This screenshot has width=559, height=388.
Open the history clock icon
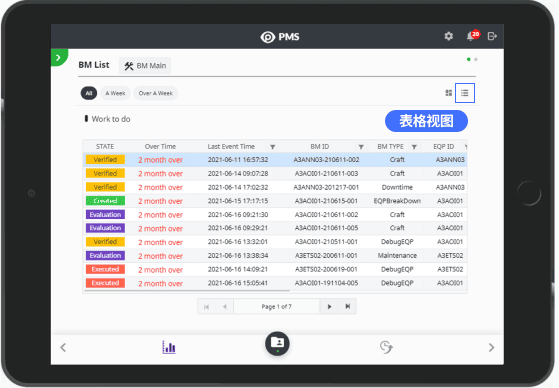tap(386, 347)
